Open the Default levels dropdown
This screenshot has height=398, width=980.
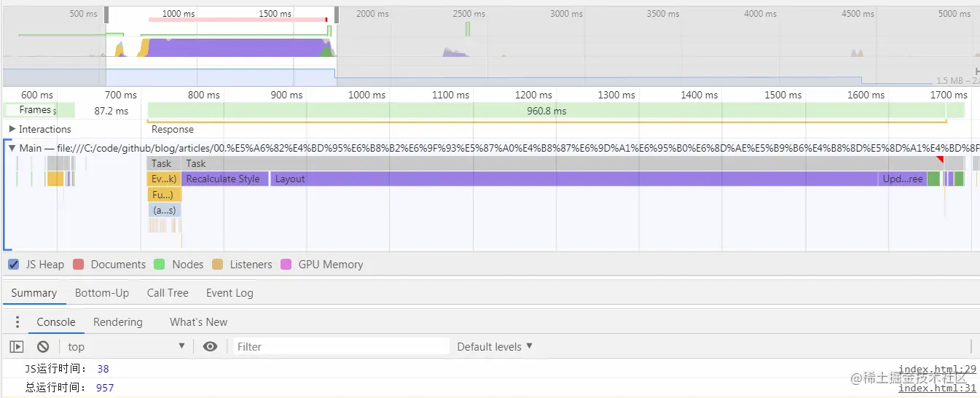pos(495,346)
